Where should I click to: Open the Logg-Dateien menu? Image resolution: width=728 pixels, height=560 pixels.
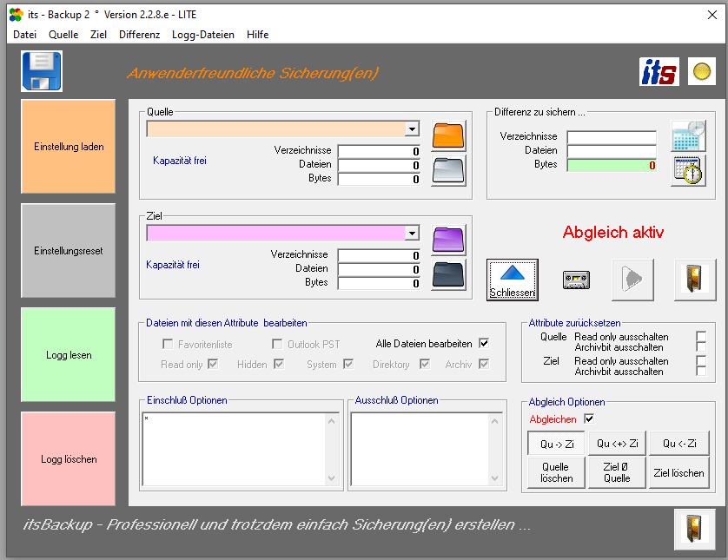(x=203, y=35)
